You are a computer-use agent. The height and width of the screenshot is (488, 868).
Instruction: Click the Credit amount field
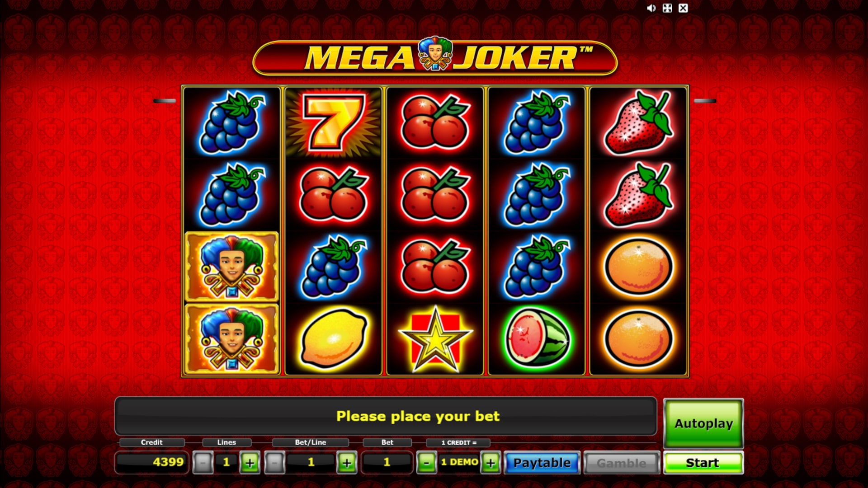pos(152,462)
